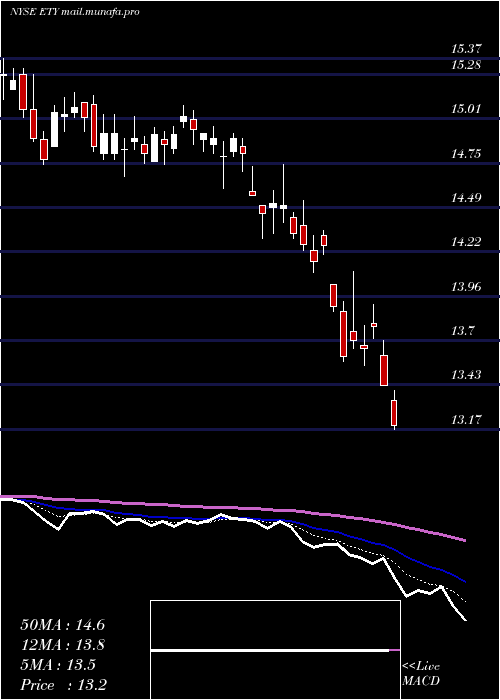The height and width of the screenshot is (700, 500).
Task: Select the 13.43 price axis label
Action: (x=466, y=375)
